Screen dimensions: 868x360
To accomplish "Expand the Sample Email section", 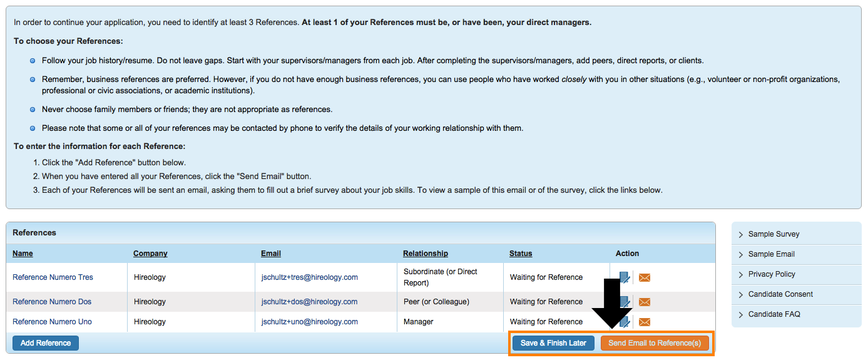I will click(771, 254).
